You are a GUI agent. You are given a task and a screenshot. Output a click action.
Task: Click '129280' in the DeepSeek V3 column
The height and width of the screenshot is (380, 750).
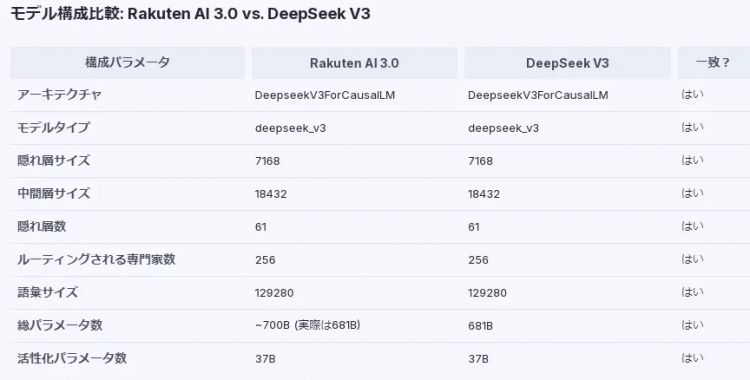pyautogui.click(x=487, y=293)
